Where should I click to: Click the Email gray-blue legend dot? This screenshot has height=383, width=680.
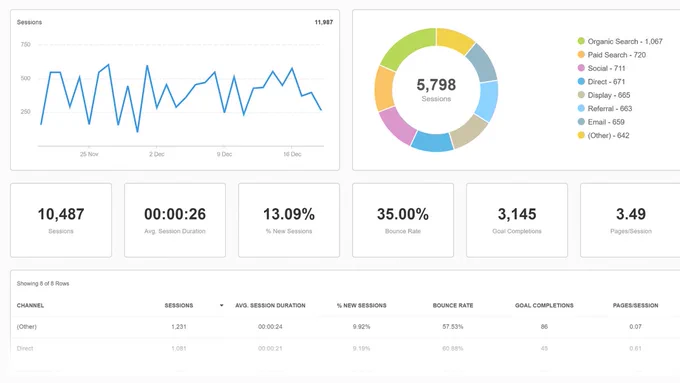(581, 122)
